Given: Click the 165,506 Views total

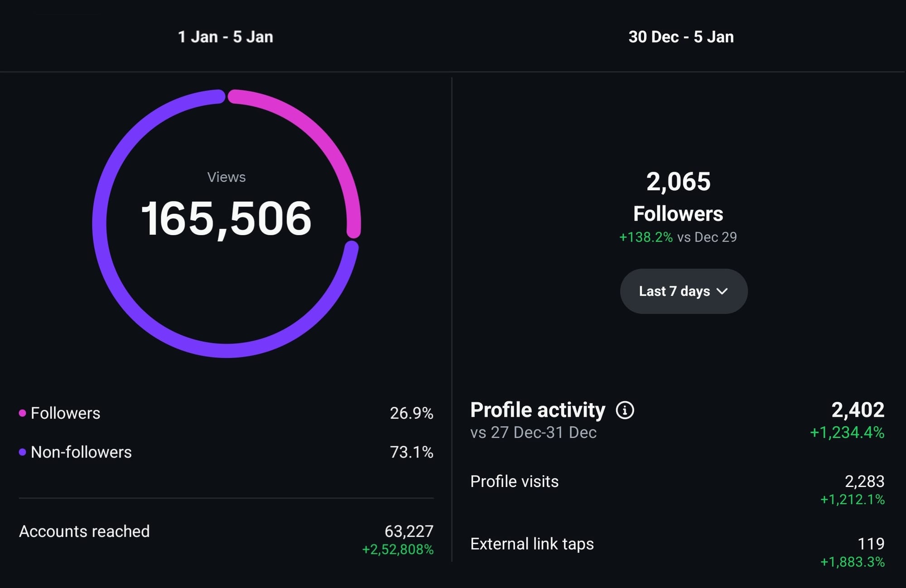Looking at the screenshot, I should click(x=226, y=219).
